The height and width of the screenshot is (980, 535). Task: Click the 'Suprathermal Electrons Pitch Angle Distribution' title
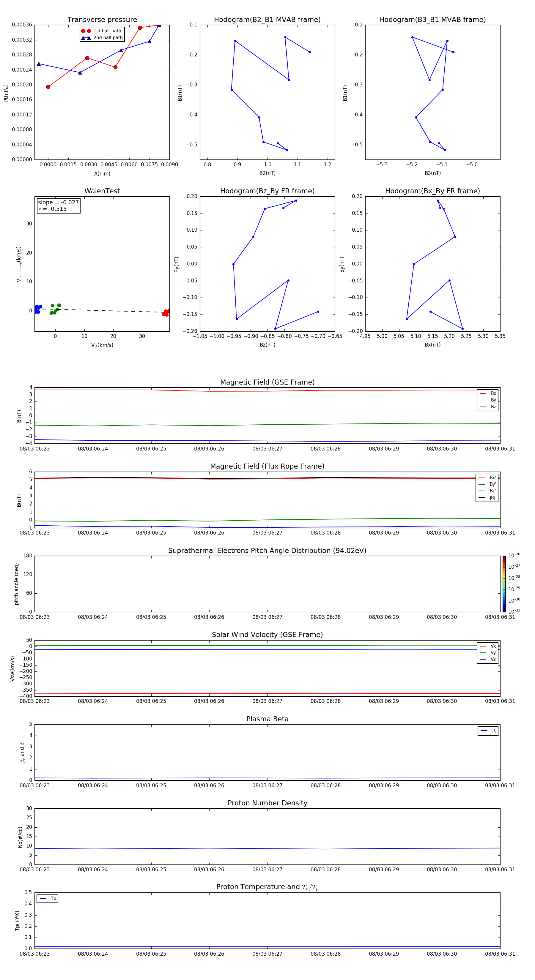(x=267, y=551)
